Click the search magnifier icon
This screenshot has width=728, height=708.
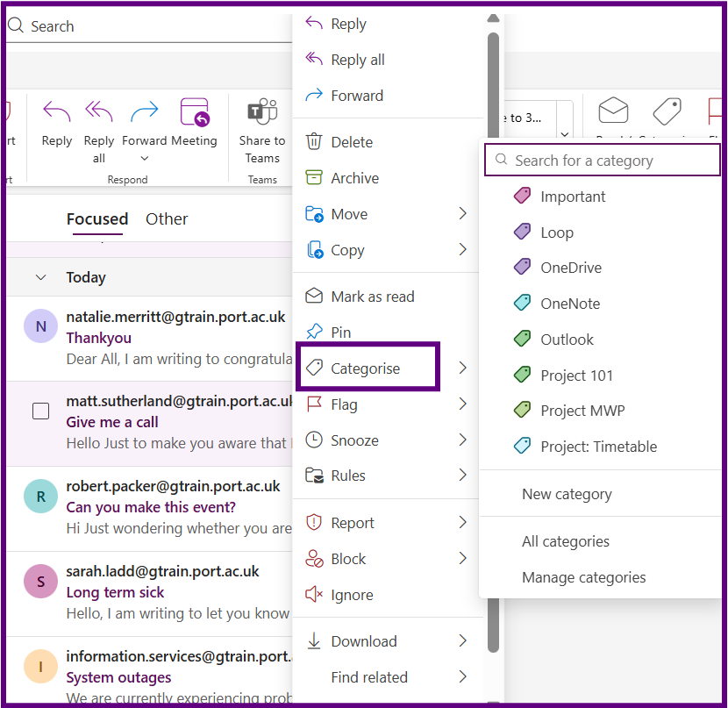(x=15, y=25)
